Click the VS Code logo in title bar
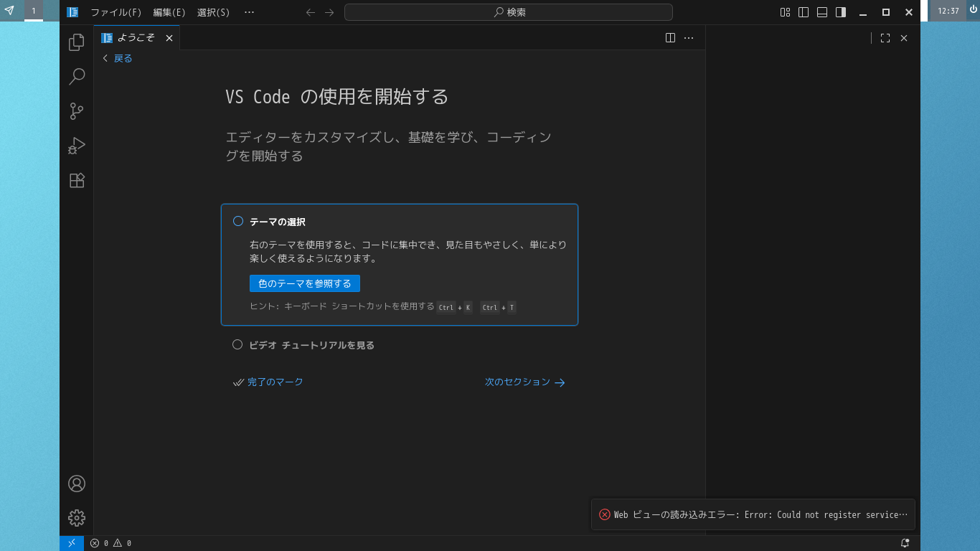 (72, 12)
